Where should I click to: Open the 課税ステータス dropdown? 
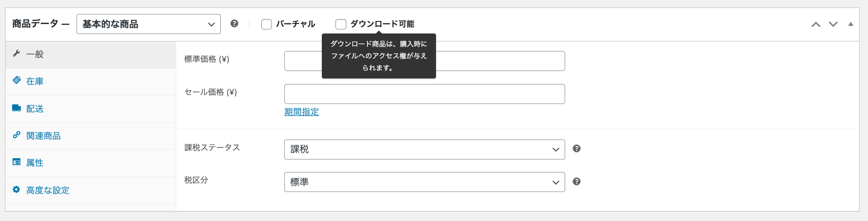pos(424,149)
